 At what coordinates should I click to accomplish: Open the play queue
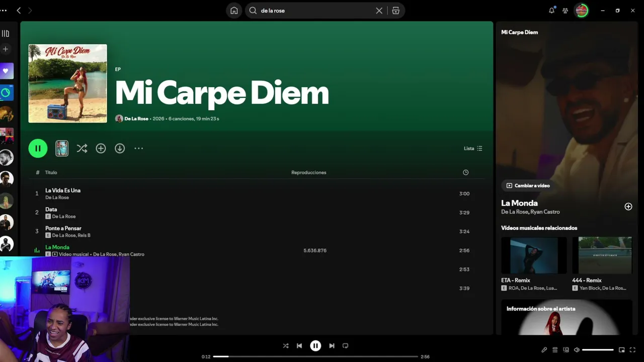555,350
